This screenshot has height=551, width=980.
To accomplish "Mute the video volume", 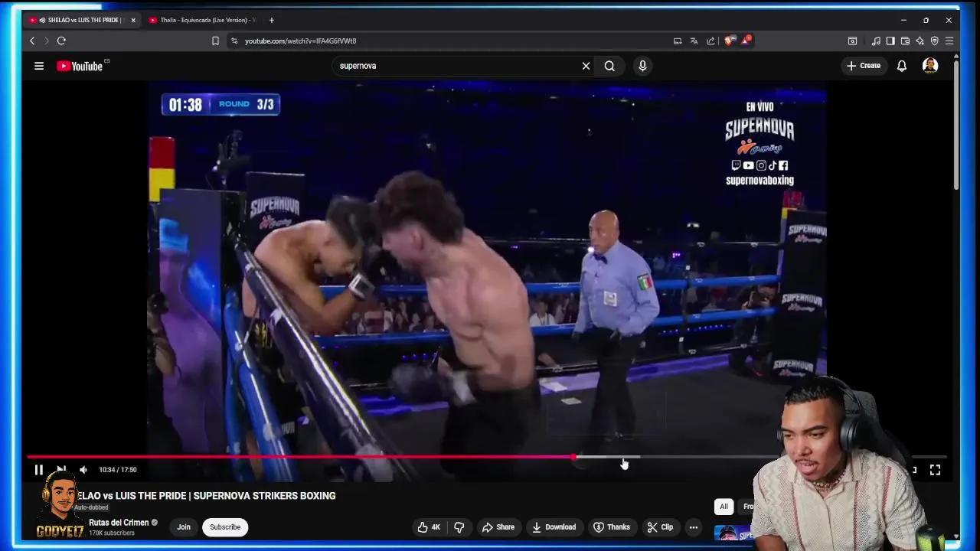I will tap(83, 470).
